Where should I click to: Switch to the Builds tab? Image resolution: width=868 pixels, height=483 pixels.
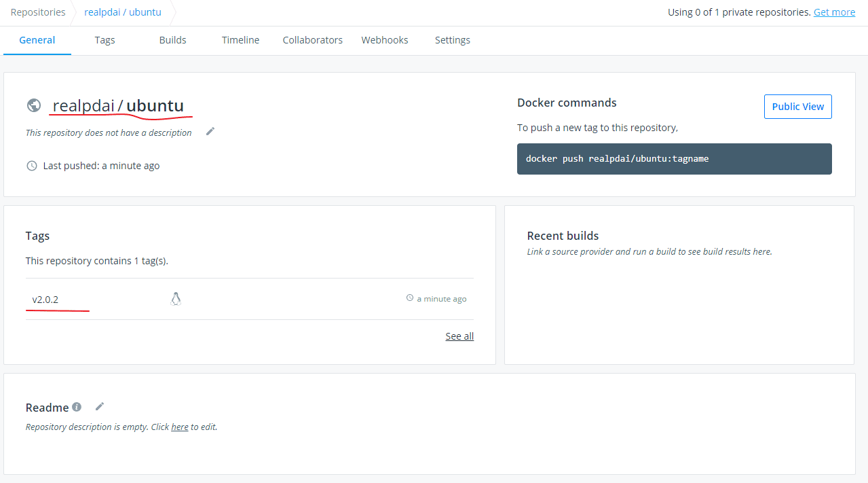pyautogui.click(x=172, y=40)
